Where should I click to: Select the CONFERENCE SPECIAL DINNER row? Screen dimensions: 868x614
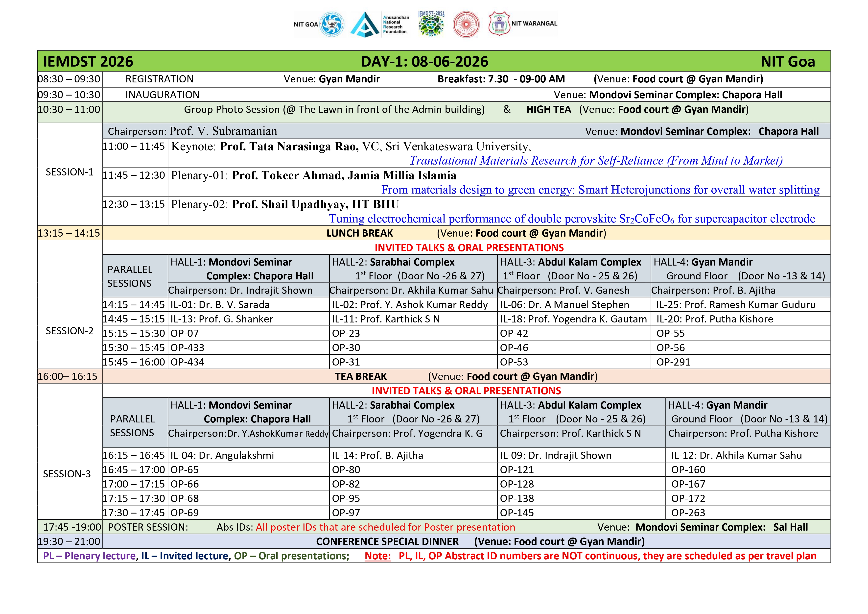click(466, 541)
